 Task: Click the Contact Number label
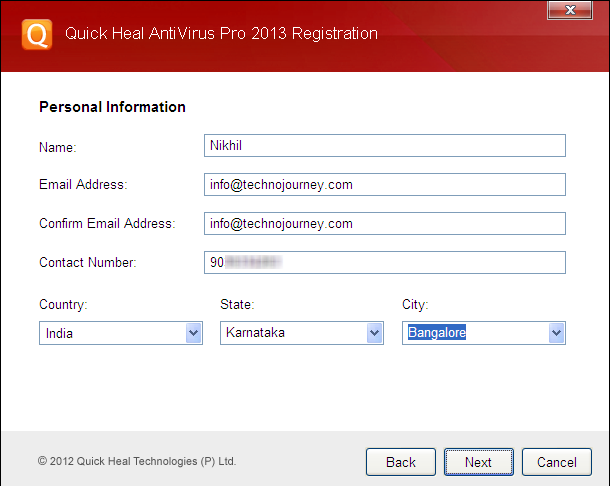point(88,262)
